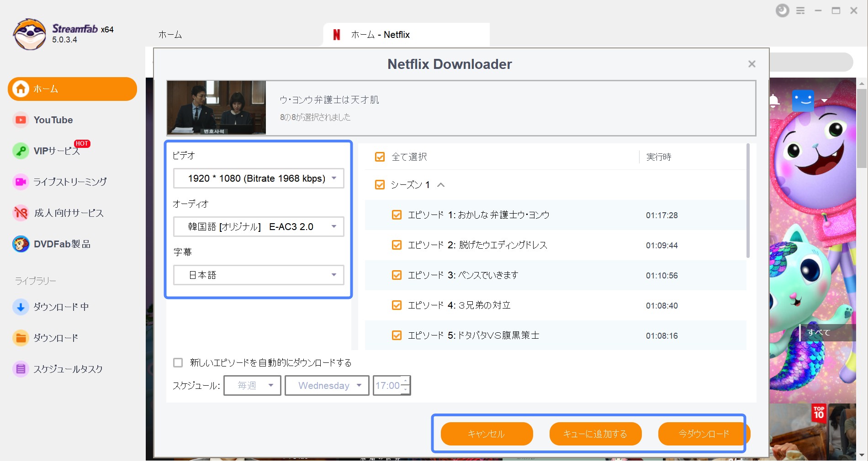Click the 01:10:56 runtime value
Screen dimensions: 868x461
point(662,276)
